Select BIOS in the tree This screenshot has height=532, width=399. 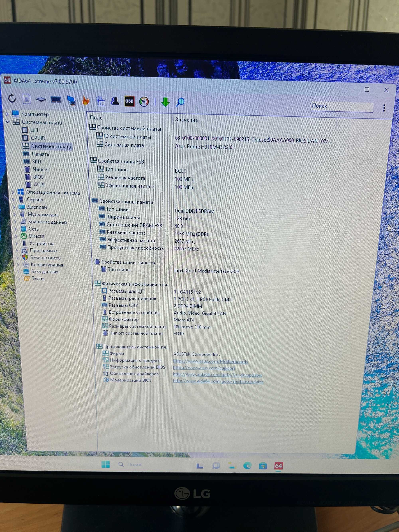pos(38,177)
